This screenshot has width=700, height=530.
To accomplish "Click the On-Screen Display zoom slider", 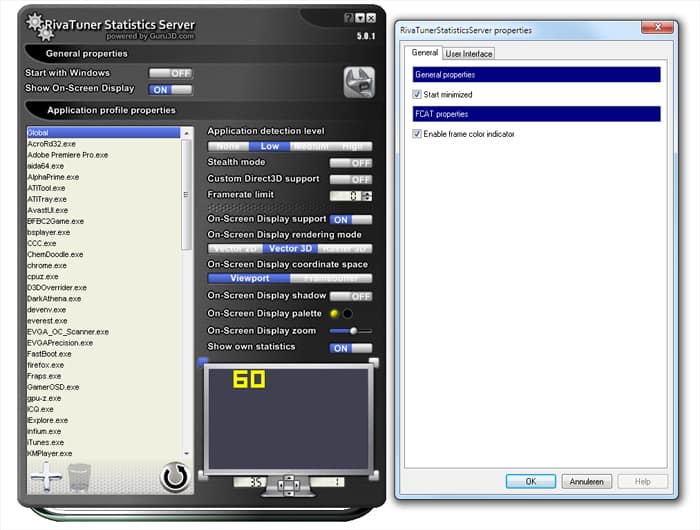I will [352, 330].
